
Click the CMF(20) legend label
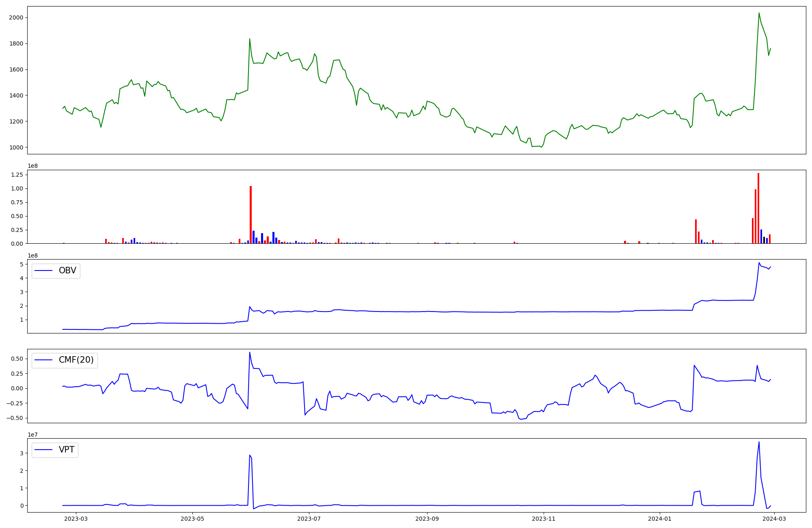click(x=76, y=360)
